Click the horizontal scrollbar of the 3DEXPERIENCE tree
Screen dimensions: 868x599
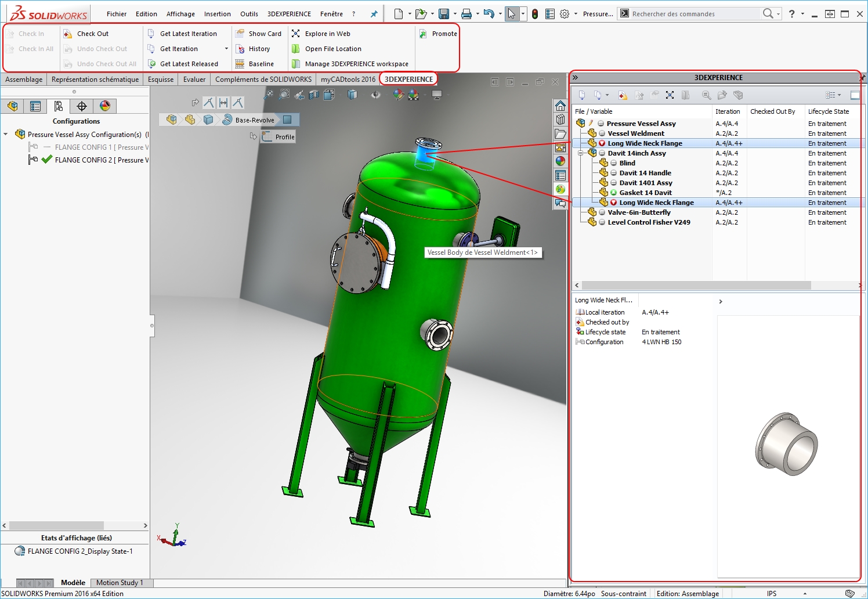point(696,285)
